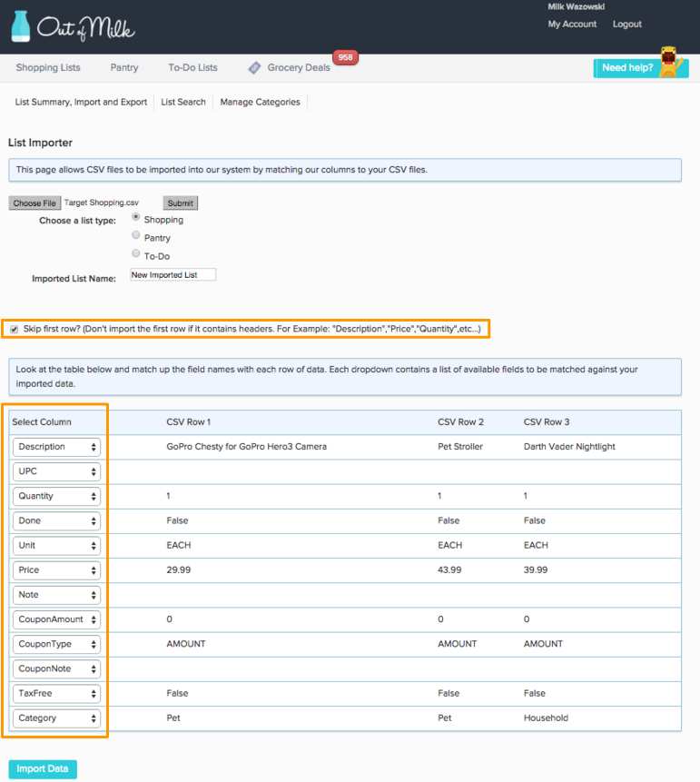The height and width of the screenshot is (782, 700).
Task: Go to the To-Do Lists tab
Action: [x=193, y=67]
